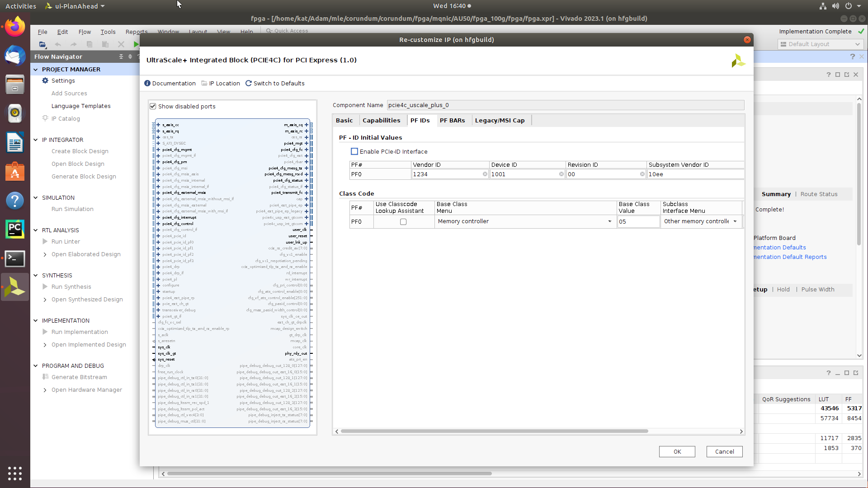Uncheck Show disabled ports
This screenshot has width=868, height=488.
tap(153, 106)
